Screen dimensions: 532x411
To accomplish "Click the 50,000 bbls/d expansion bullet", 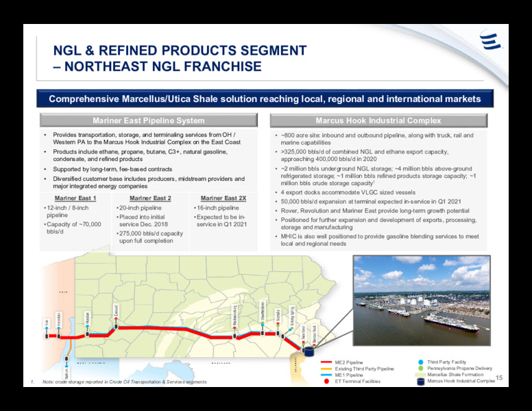I will 371,201.
